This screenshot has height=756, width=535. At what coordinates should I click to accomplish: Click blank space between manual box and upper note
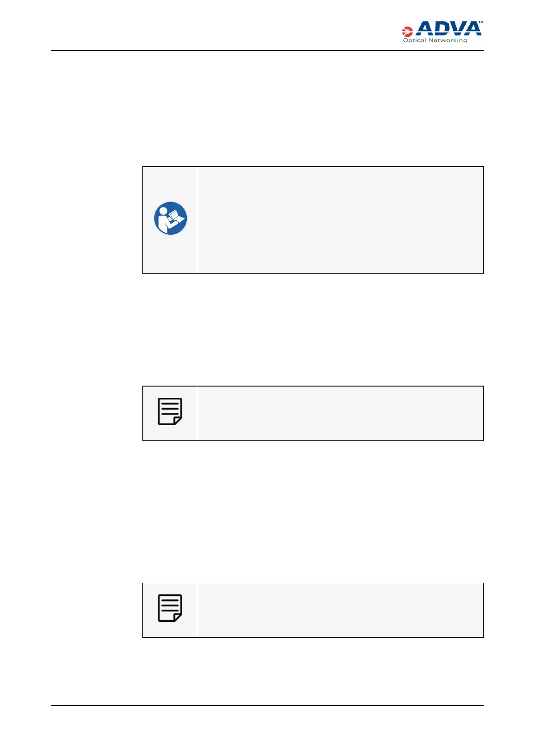click(x=312, y=330)
